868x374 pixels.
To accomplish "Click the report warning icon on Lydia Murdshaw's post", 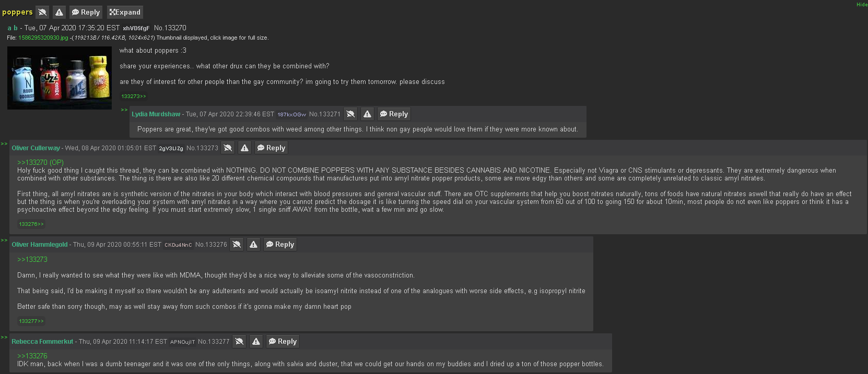I will click(368, 114).
